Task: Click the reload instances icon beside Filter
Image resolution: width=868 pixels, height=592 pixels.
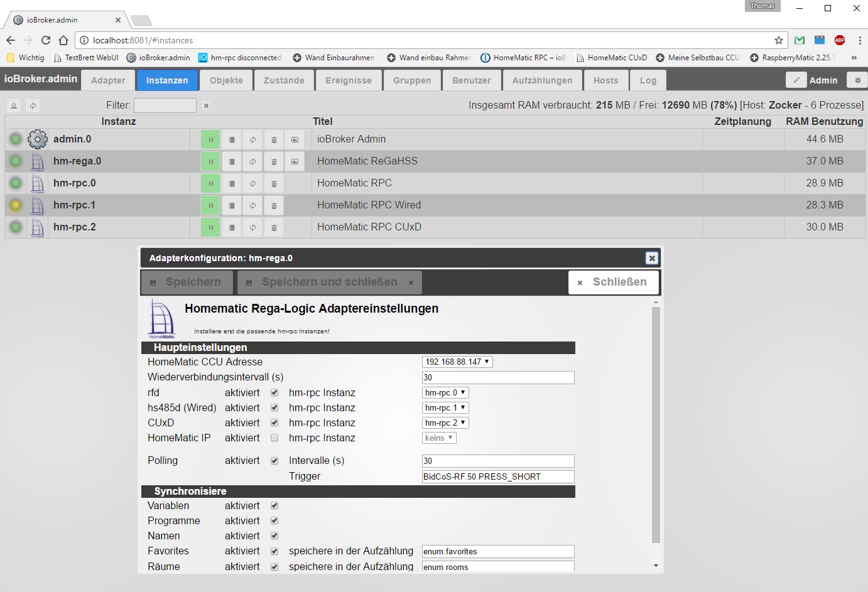Action: tap(33, 105)
